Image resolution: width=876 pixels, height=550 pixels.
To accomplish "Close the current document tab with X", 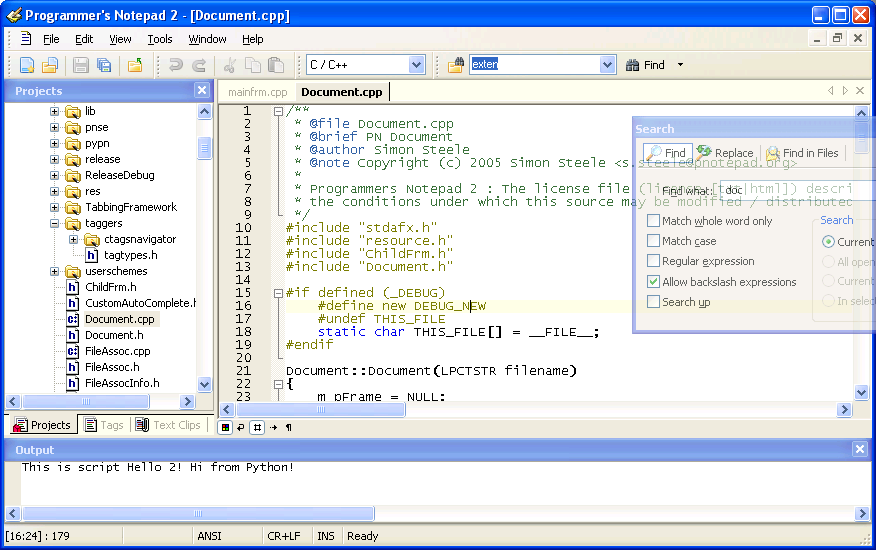I will point(860,91).
